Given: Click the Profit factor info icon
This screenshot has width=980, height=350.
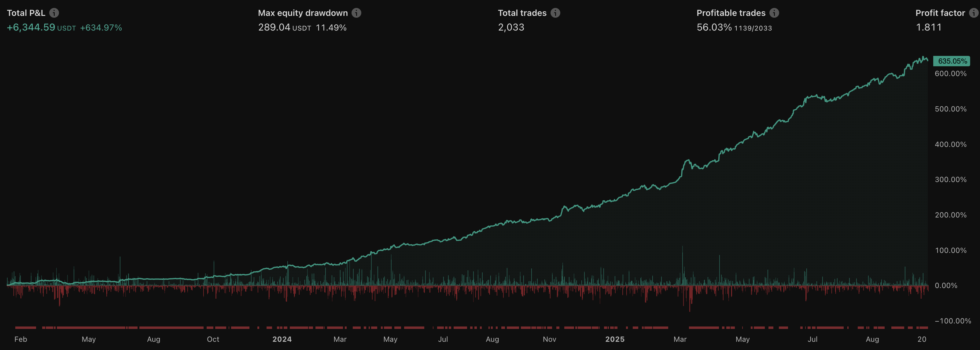Looking at the screenshot, I should pos(974,13).
